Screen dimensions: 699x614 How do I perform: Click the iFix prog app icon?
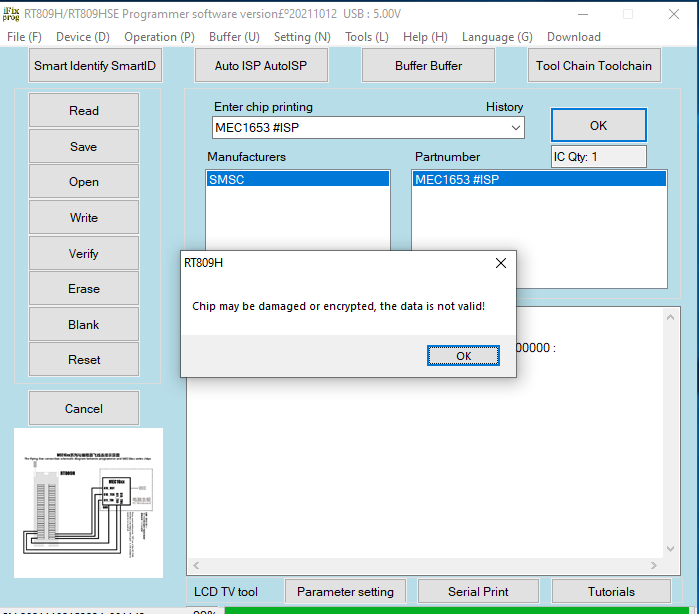pyautogui.click(x=11, y=13)
